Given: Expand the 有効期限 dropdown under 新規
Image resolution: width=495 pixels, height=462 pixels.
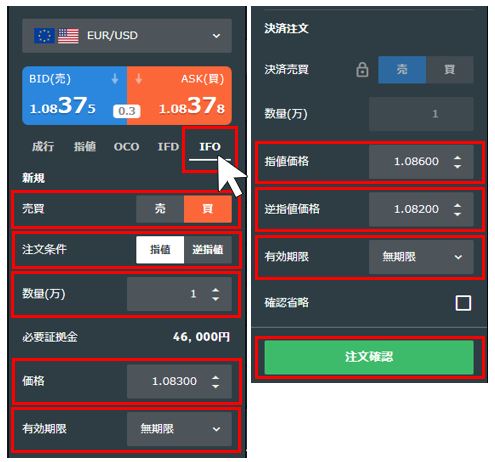Looking at the screenshot, I should (x=179, y=429).
